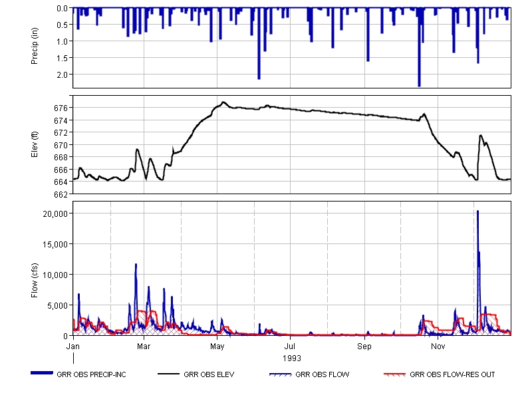Click the thick blue PRECIP-INC legend swatch
Viewport: 532px width, 417px height.
point(42,373)
